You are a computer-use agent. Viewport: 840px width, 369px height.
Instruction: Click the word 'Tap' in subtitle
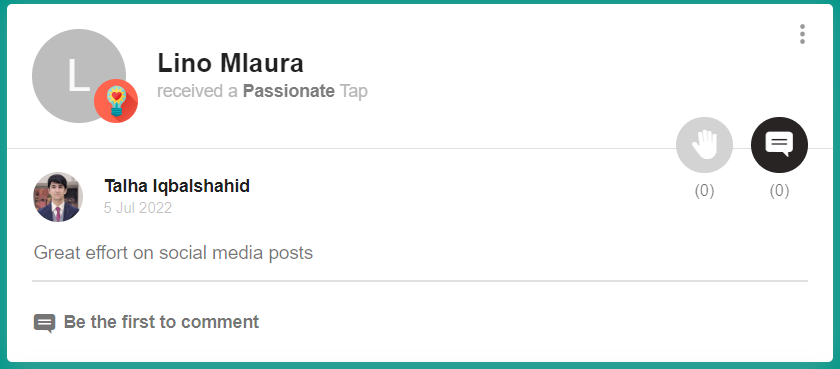point(354,92)
